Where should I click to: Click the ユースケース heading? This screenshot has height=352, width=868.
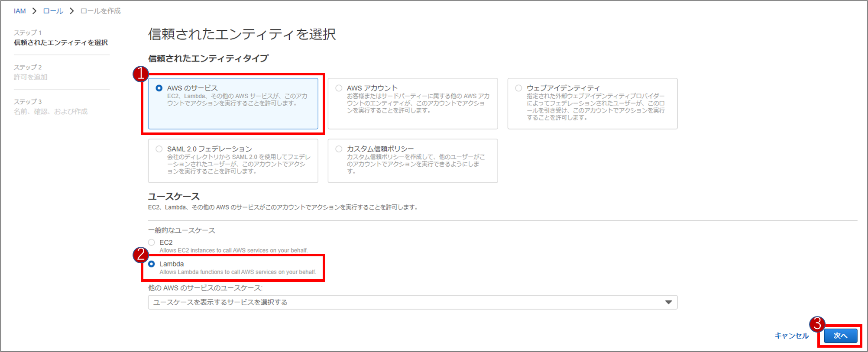pyautogui.click(x=174, y=196)
